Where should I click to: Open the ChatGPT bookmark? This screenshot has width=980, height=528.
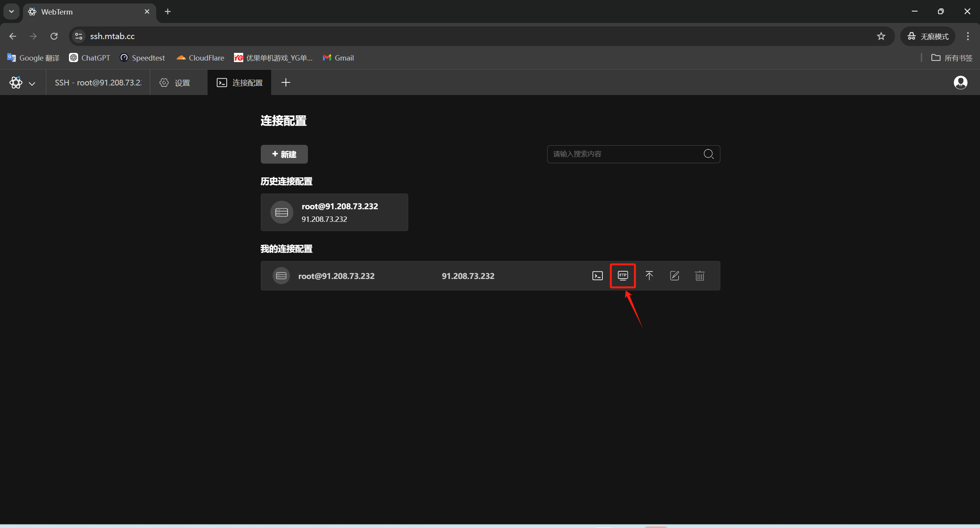[90, 58]
